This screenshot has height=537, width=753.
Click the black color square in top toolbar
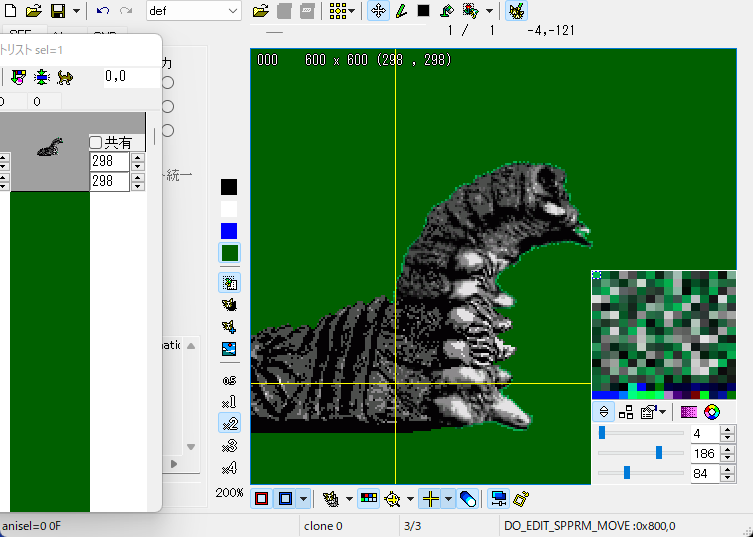[423, 11]
